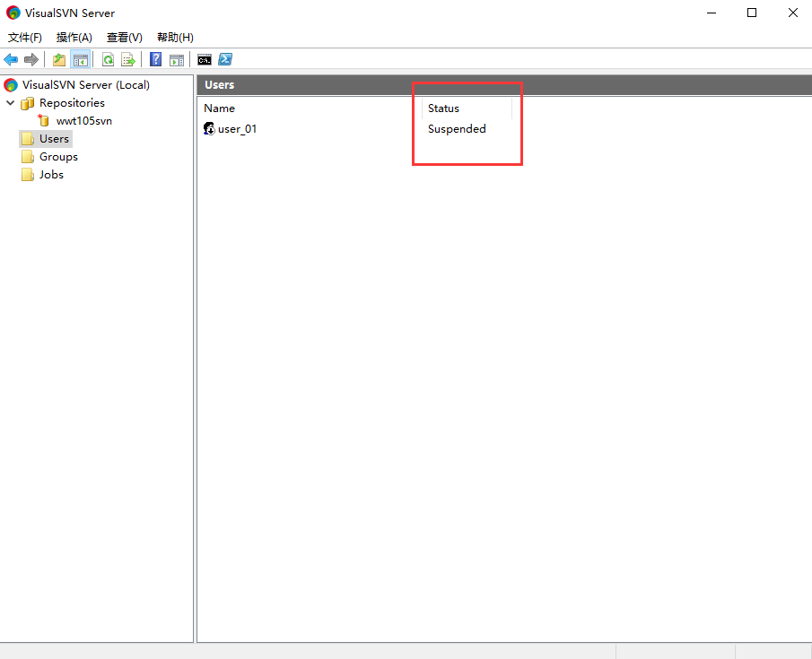Toggle the Show/Hide Action Pane button
812x659 pixels.
177,60
